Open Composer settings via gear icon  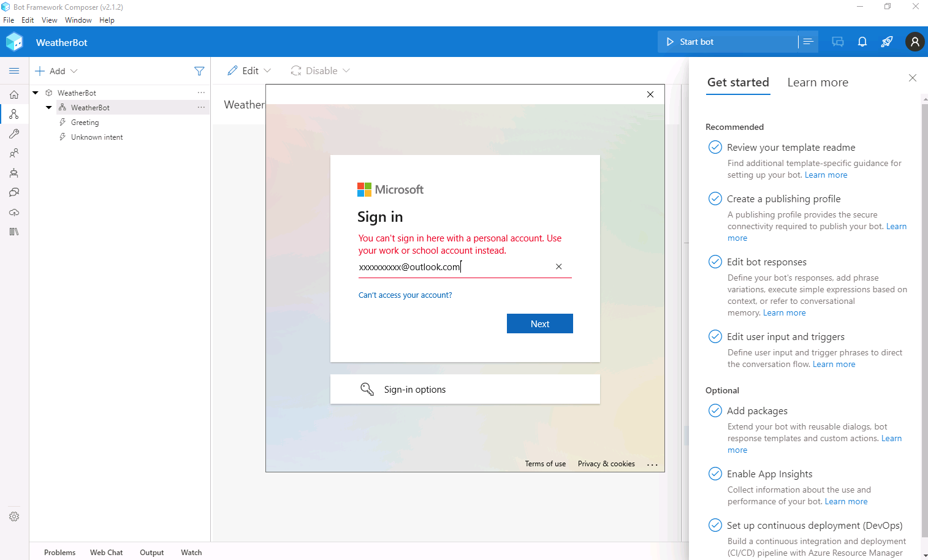pos(14,516)
